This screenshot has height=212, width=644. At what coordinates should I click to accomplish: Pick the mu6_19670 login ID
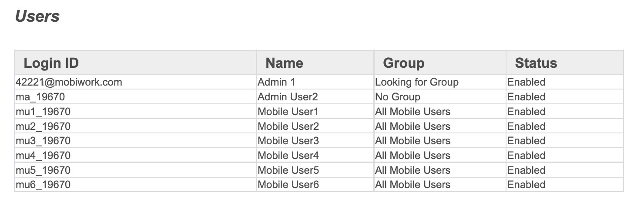click(x=43, y=185)
